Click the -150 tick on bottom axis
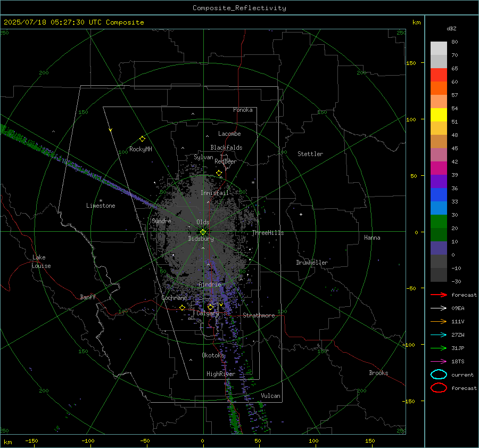Image resolution: width=479 pixels, height=448 pixels. 31,441
